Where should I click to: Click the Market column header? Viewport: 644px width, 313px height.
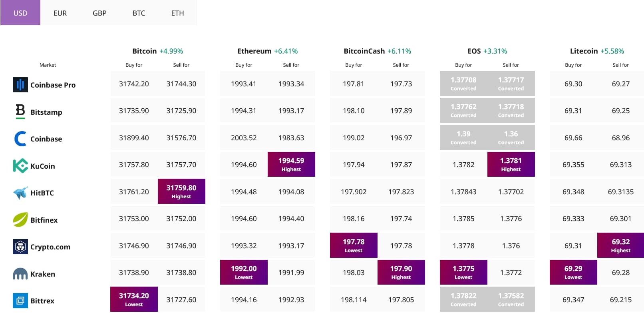48,65
